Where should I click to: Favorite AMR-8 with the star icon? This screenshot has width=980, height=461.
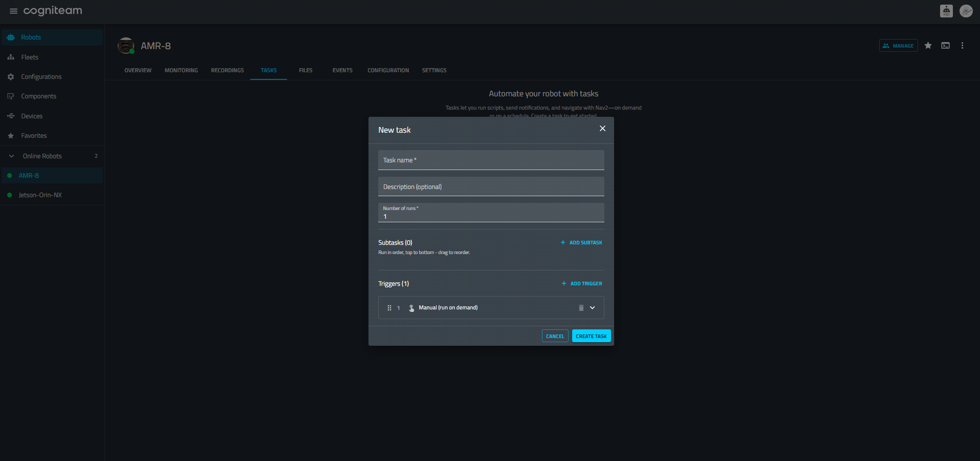click(928, 46)
